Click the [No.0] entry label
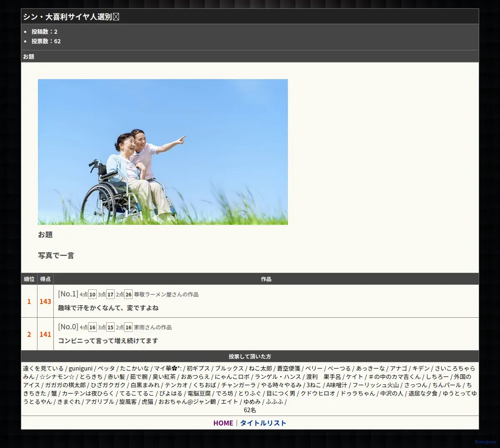The image size is (500, 448). (x=68, y=327)
